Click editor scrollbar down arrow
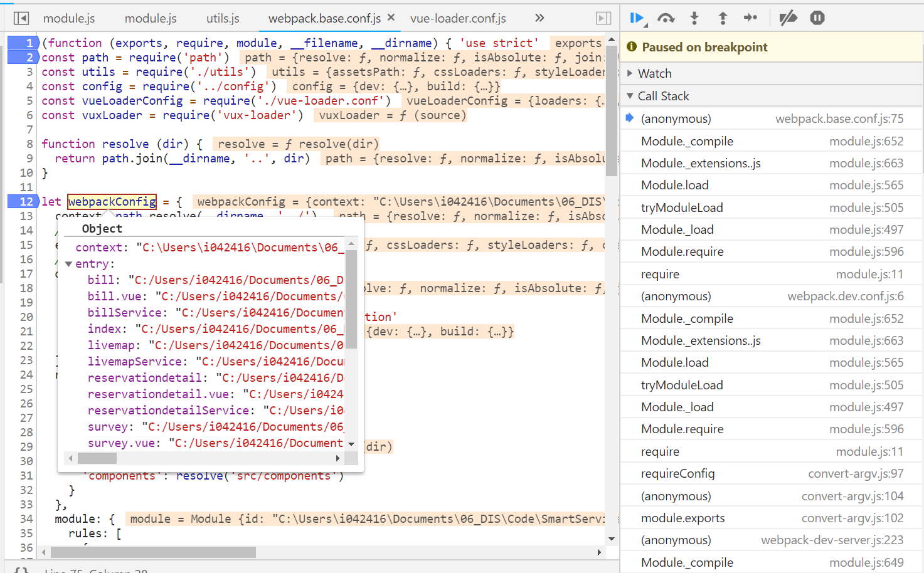924x573 pixels. 612,539
